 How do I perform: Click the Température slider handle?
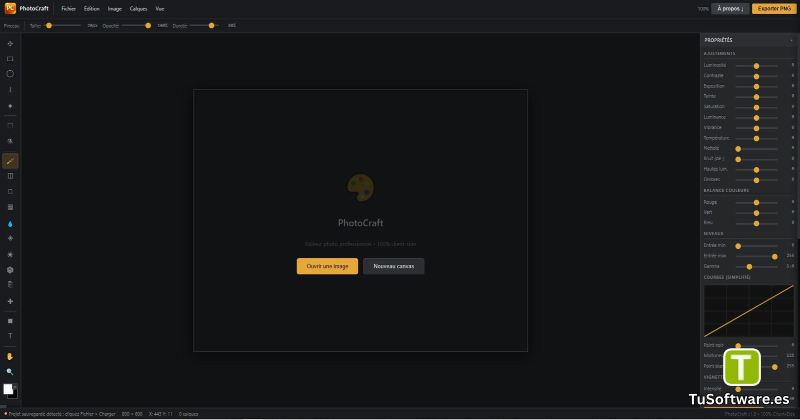coord(756,139)
